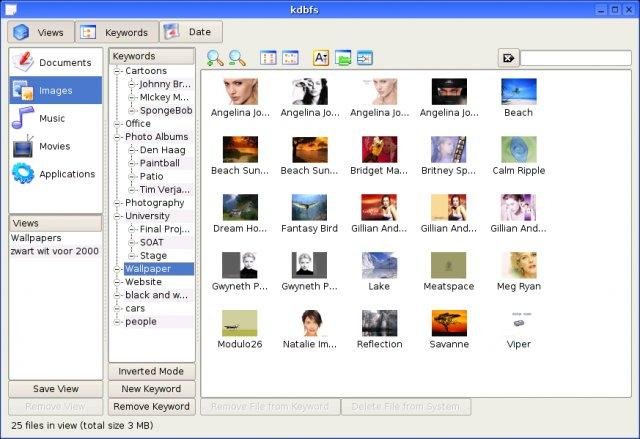The image size is (640, 439).
Task: Click the New Keyword button
Action: pyautogui.click(x=151, y=389)
